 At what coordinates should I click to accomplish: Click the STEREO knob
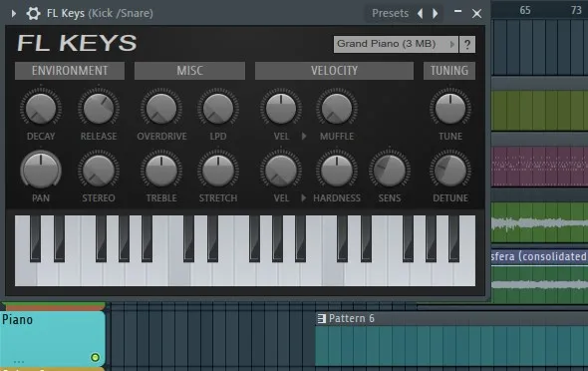99,170
